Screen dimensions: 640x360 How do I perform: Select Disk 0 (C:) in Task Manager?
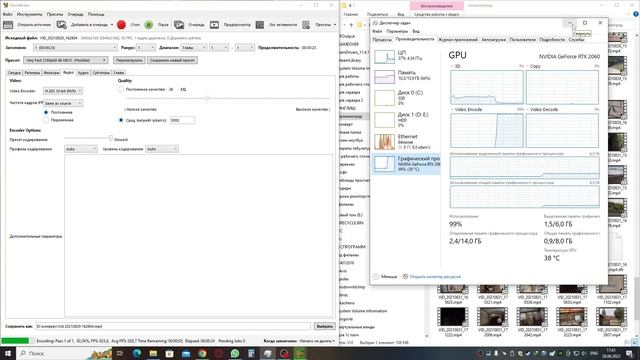(406, 98)
